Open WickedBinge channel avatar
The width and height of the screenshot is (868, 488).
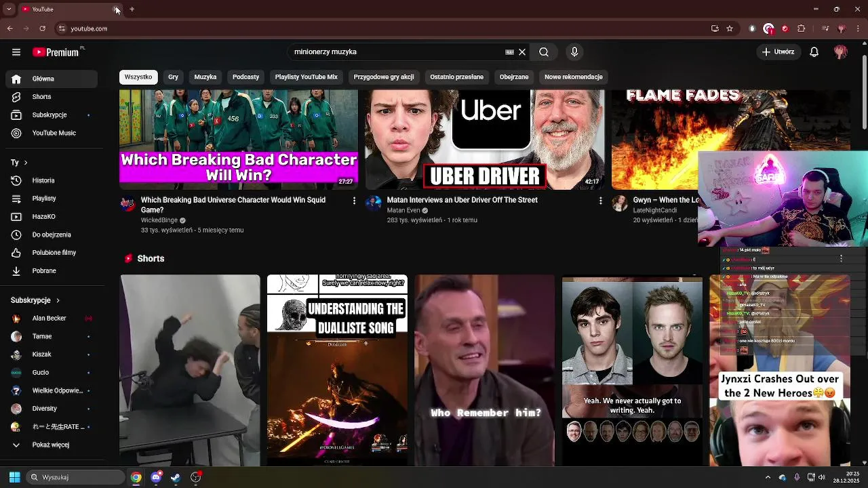click(127, 204)
